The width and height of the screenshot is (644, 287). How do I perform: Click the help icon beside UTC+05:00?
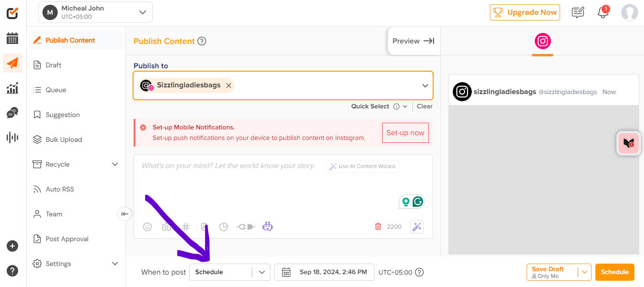(419, 272)
